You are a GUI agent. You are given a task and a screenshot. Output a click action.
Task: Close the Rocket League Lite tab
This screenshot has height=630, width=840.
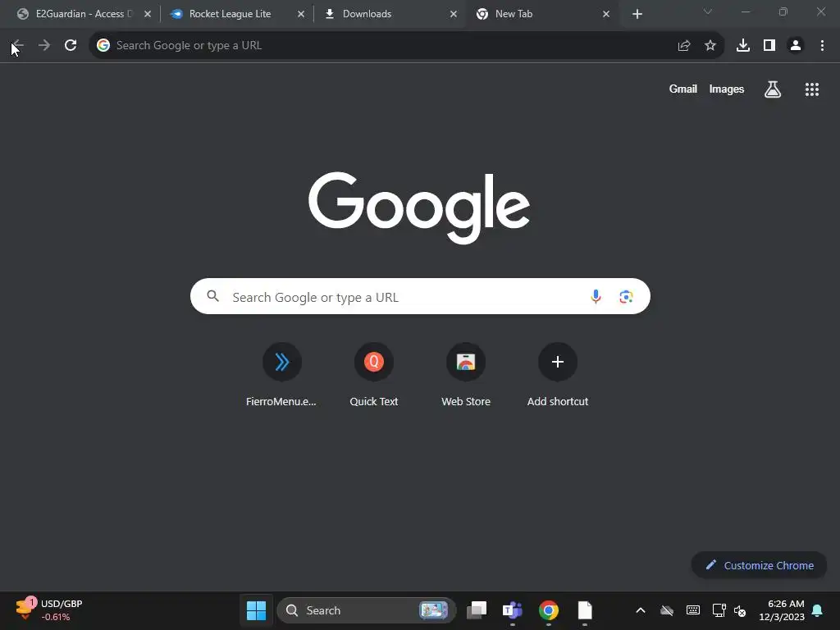[300, 14]
